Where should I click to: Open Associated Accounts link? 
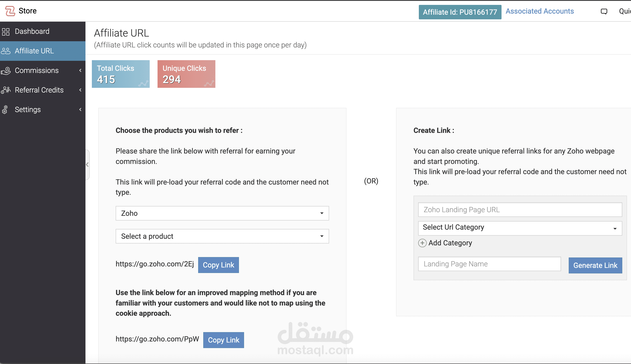pos(540,11)
